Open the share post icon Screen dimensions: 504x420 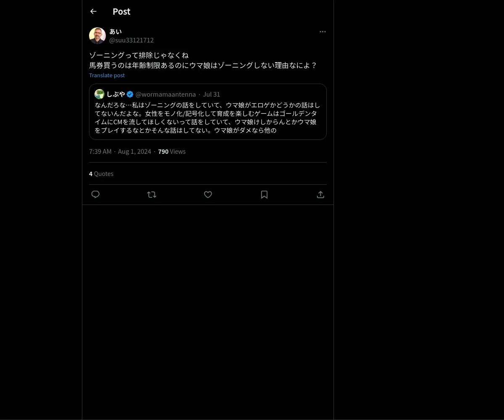(x=320, y=194)
